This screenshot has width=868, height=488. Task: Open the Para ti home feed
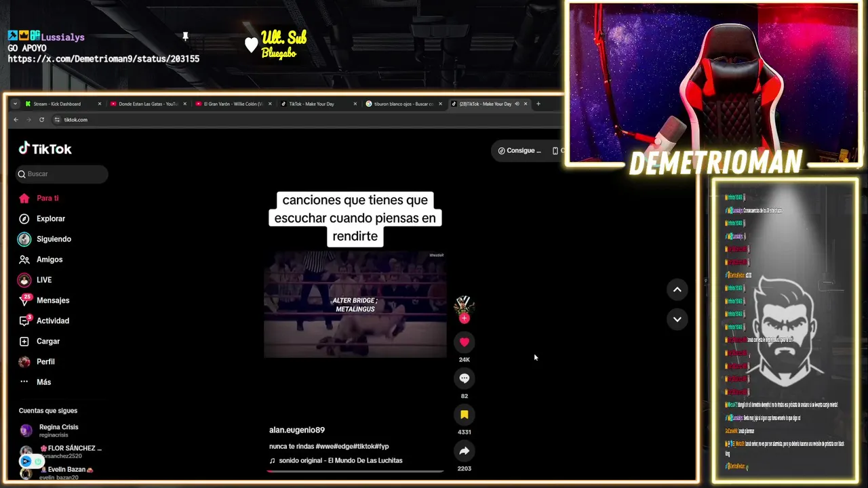[x=39, y=199]
